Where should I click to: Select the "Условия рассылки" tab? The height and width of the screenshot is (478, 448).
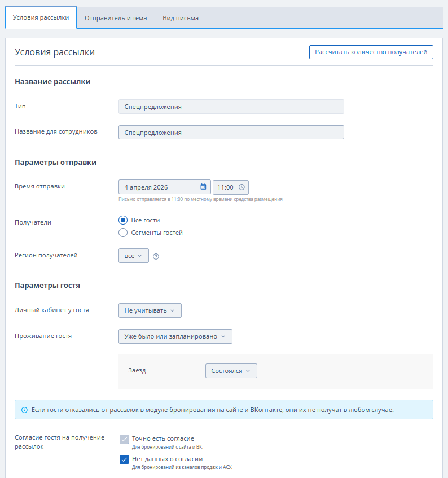pyautogui.click(x=41, y=17)
